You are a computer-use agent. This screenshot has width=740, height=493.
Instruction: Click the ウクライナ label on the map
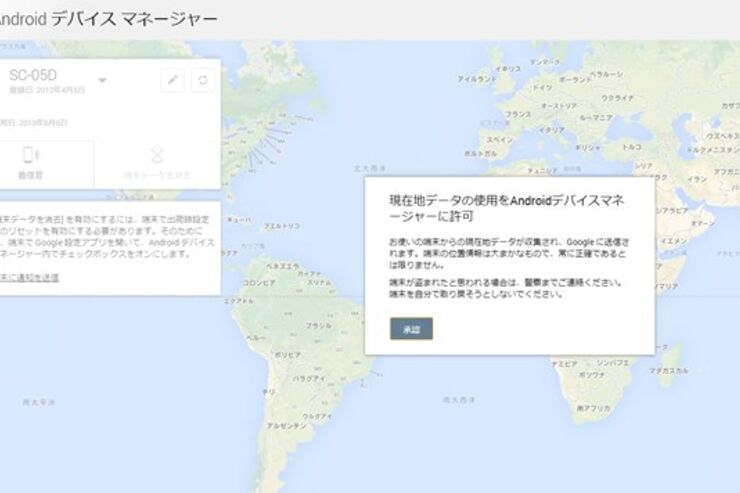(x=617, y=98)
